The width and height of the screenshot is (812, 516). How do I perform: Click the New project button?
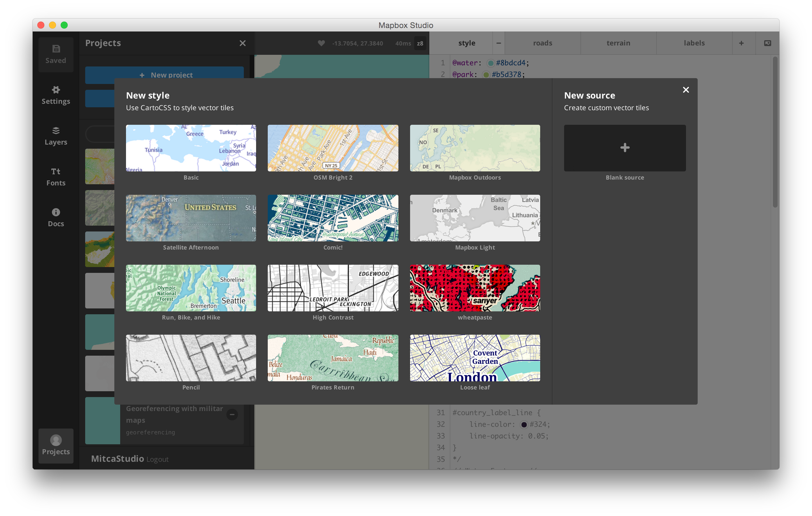[164, 75]
